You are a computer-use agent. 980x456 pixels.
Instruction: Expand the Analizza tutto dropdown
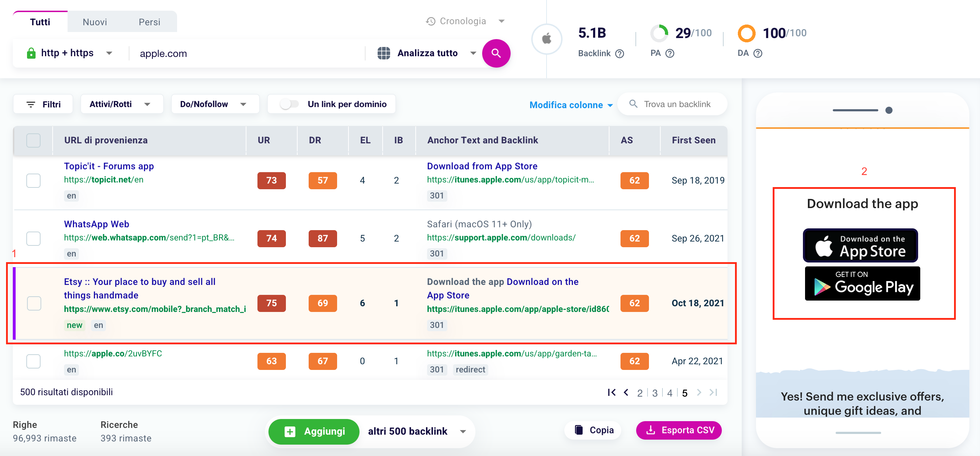[473, 53]
